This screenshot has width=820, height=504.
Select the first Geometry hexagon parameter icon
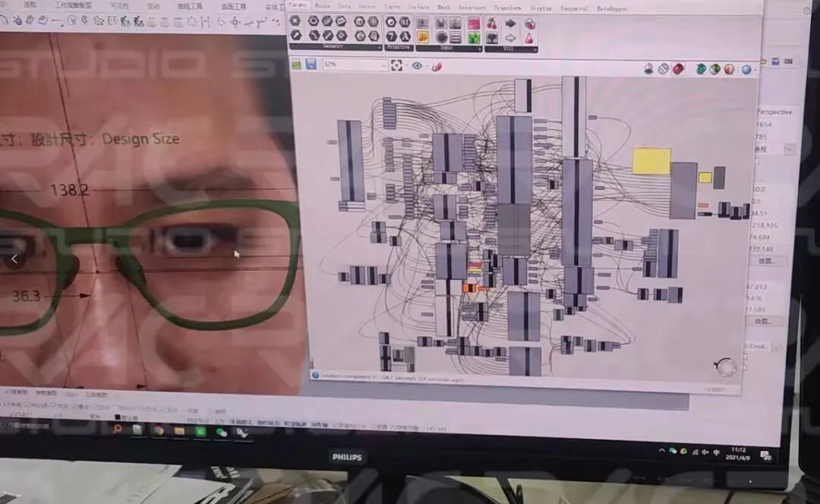point(295,20)
